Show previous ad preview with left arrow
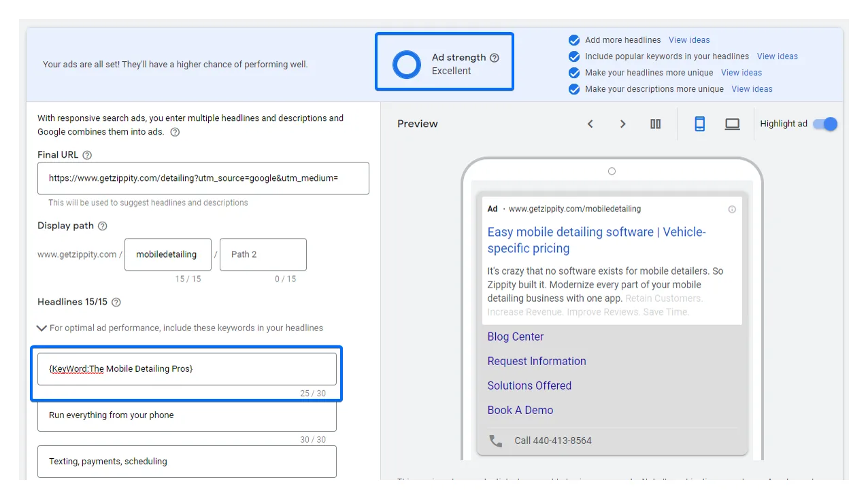Image resolution: width=868 pixels, height=499 pixels. 590,124
